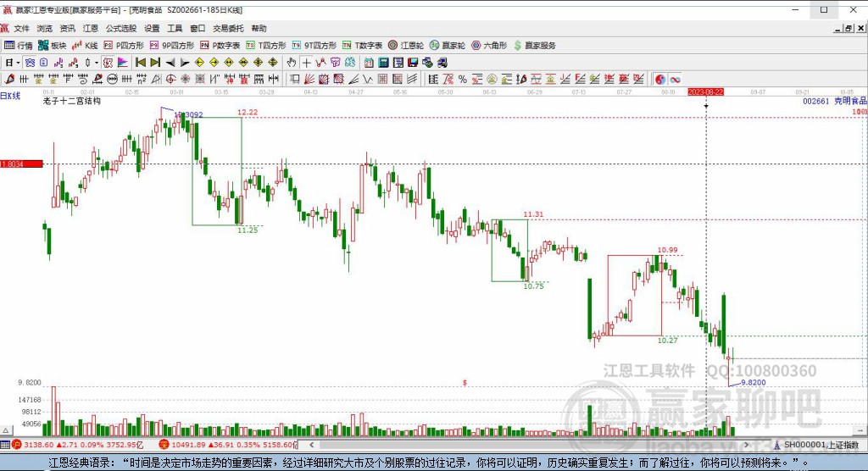Open the 交易委托 menu
The image size is (868, 471).
coord(228,28)
